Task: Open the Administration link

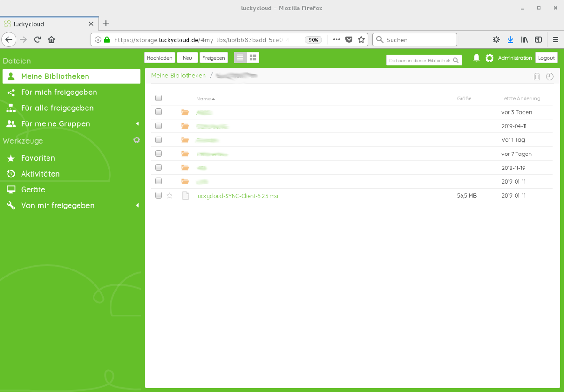Action: tap(515, 58)
